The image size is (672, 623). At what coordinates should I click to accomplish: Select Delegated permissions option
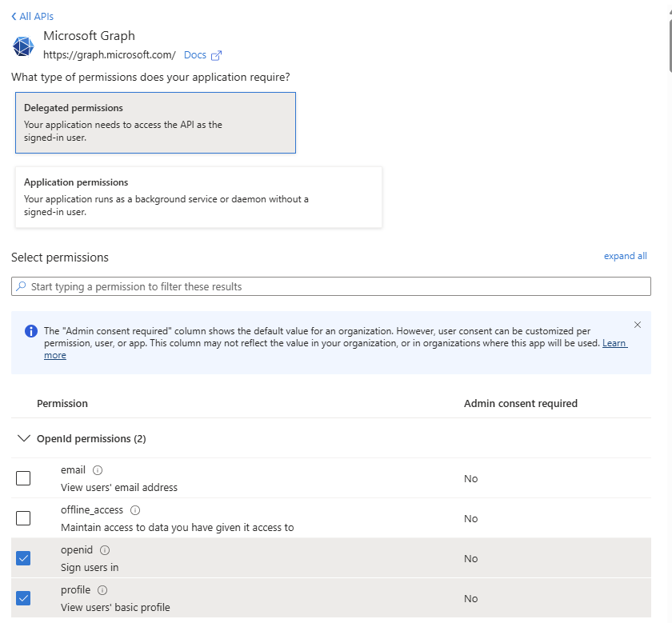click(x=155, y=122)
